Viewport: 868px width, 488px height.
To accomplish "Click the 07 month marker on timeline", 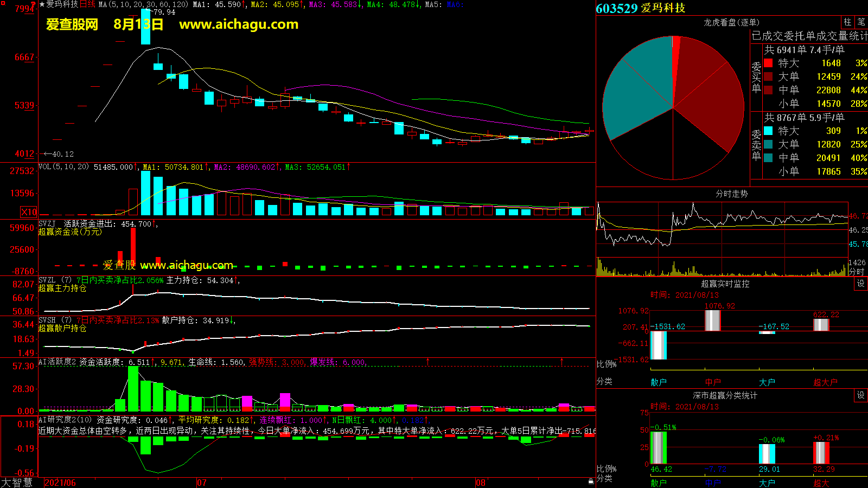I will [x=202, y=483].
